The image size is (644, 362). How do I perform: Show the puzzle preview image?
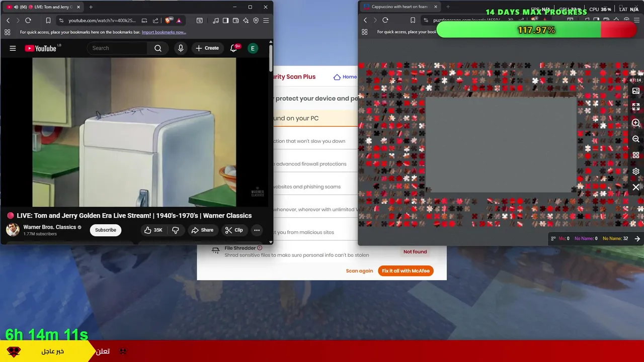636,91
